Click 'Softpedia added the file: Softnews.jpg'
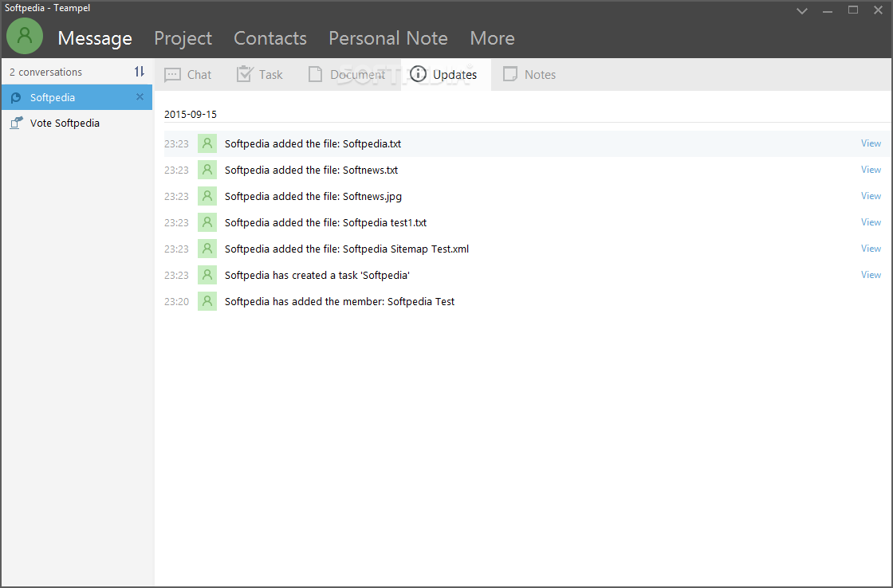Viewport: 893px width, 588px height. pos(313,196)
